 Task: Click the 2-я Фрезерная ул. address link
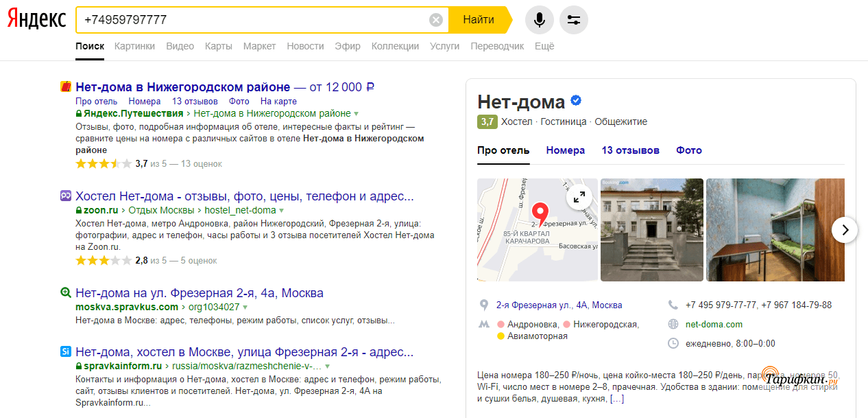pos(559,305)
